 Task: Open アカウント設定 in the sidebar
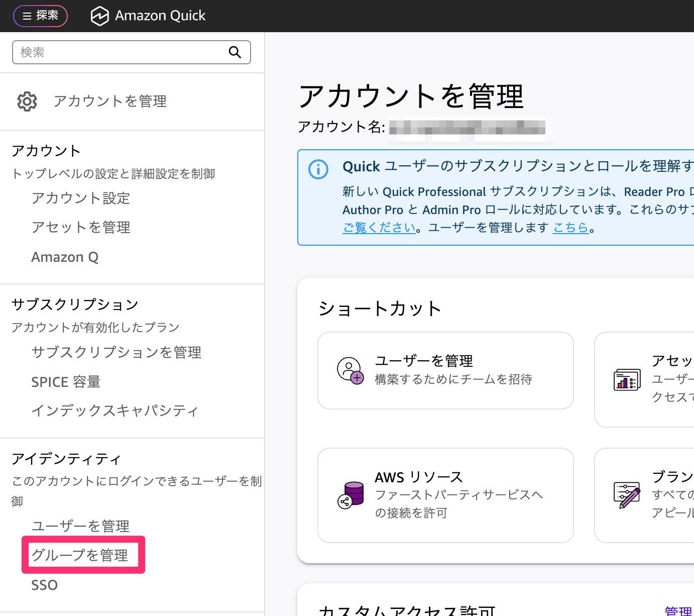[x=81, y=198]
